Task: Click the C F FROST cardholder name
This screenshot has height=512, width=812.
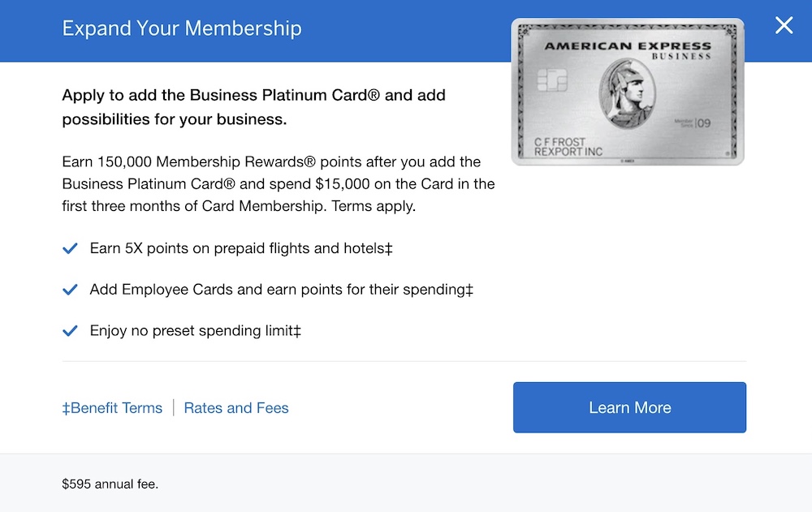Action: 559,142
